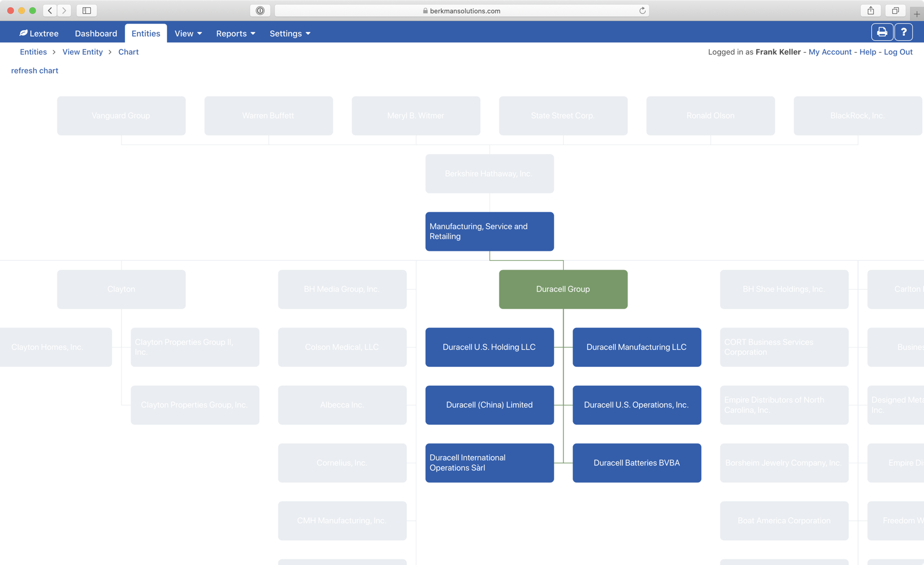Open the Dashboard tab
The width and height of the screenshot is (924, 565).
tap(96, 34)
